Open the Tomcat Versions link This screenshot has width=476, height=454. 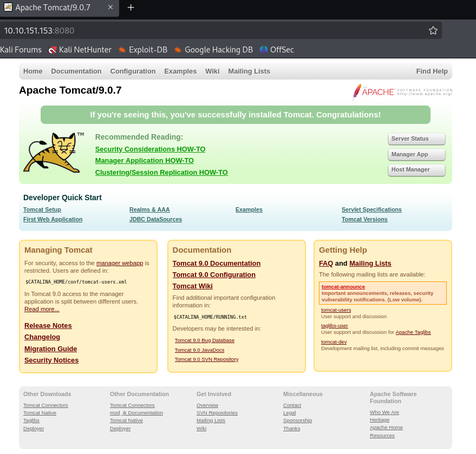(x=364, y=219)
